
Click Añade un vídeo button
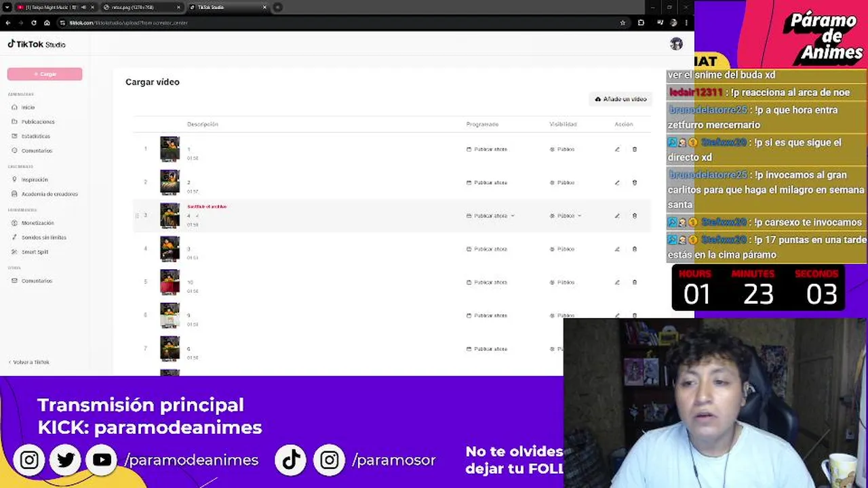(620, 99)
